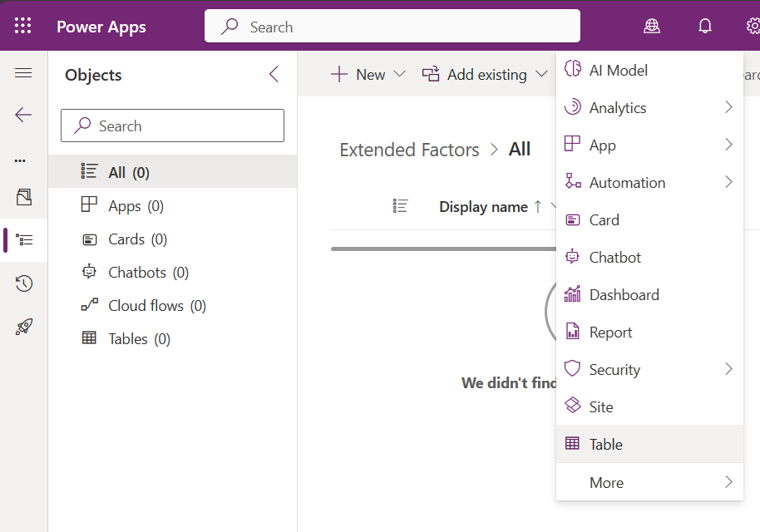This screenshot has width=760, height=532.
Task: Open the notifications bell
Action: [x=705, y=26]
